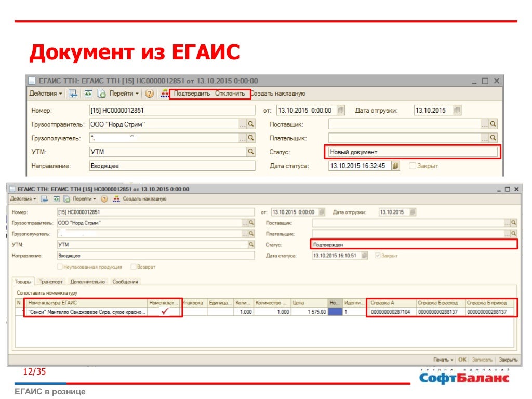This screenshot has height=399, width=532.
Task: Switch to the Товары tab
Action: [23, 282]
